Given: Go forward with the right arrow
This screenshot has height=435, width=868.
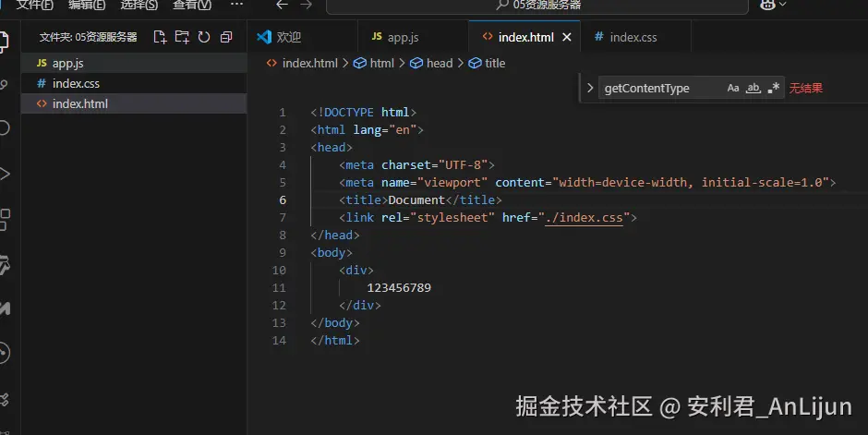Looking at the screenshot, I should pyautogui.click(x=306, y=5).
